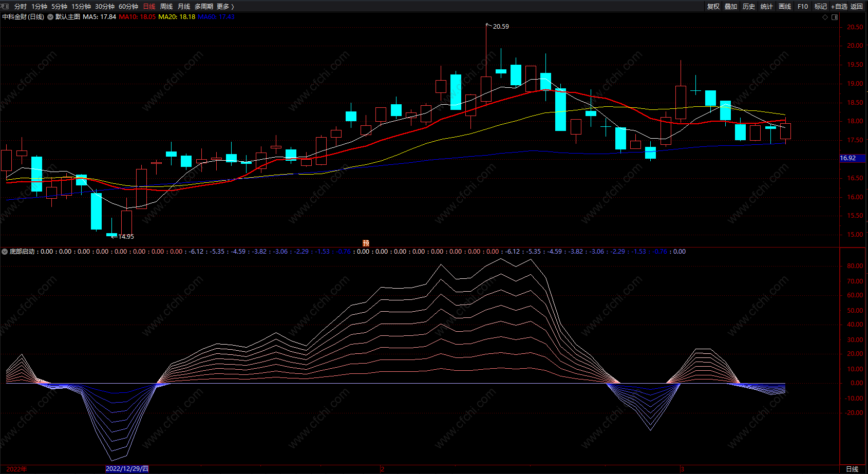The width and height of the screenshot is (868, 474).
Task: Open F10 company information
Action: (803, 7)
